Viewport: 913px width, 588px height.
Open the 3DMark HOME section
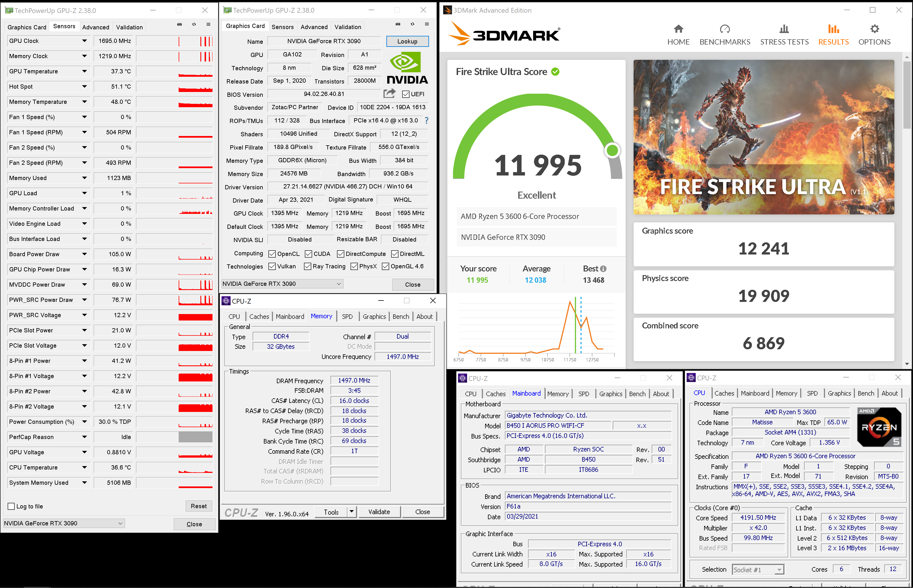678,35
